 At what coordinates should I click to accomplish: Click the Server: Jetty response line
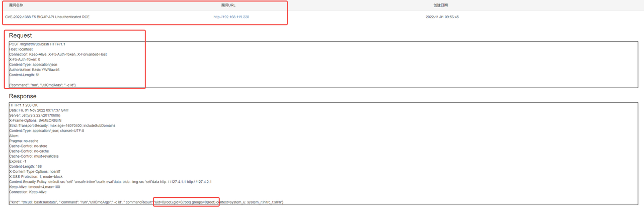pos(34,115)
